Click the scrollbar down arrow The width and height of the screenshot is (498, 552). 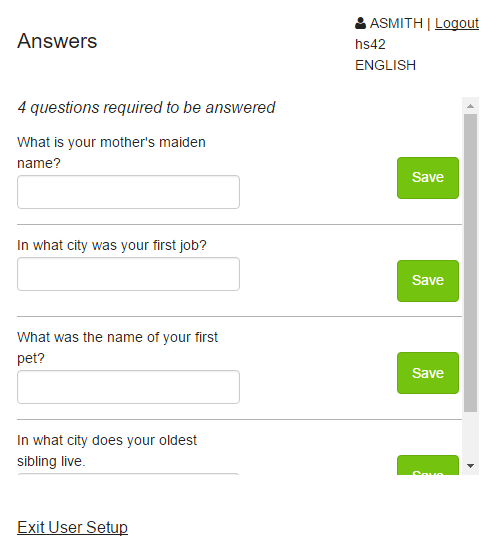[x=470, y=466]
